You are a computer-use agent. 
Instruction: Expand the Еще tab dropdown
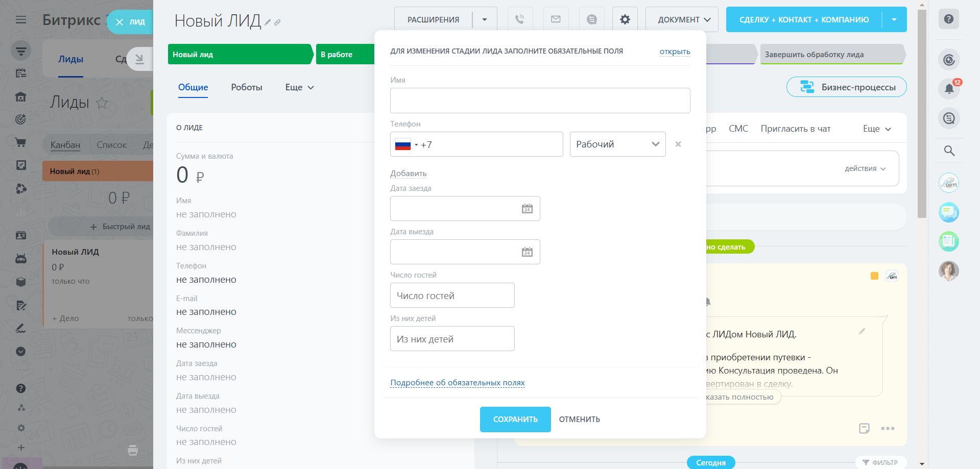coord(299,87)
